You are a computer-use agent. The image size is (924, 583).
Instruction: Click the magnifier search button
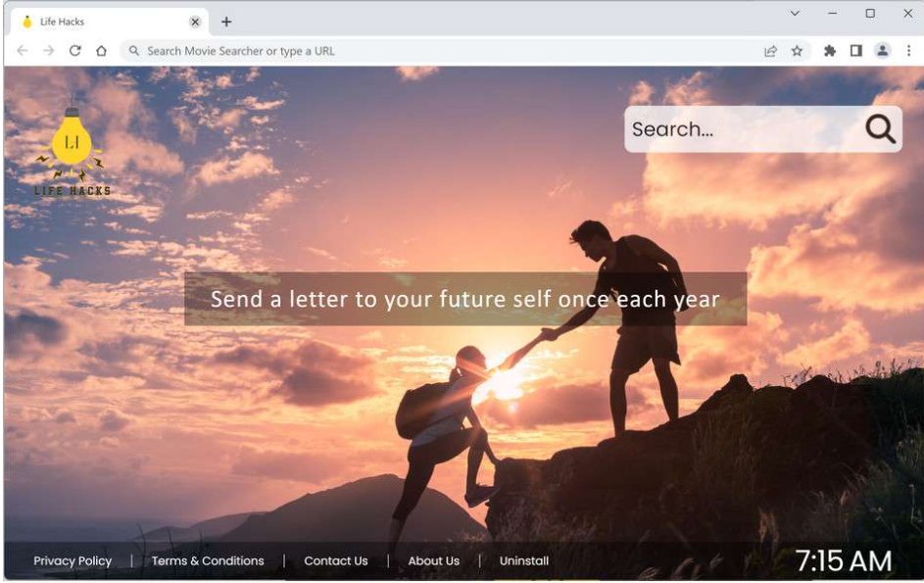click(880, 128)
